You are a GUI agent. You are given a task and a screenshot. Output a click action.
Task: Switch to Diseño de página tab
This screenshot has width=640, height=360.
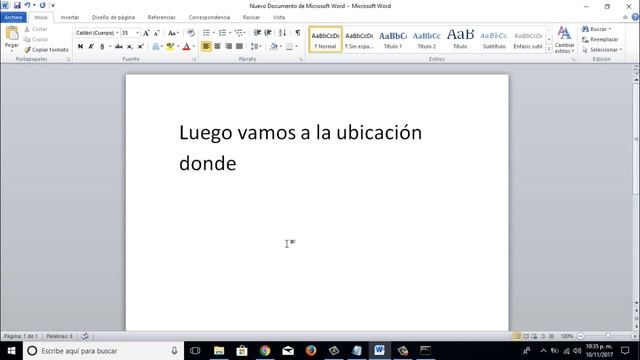tap(113, 18)
